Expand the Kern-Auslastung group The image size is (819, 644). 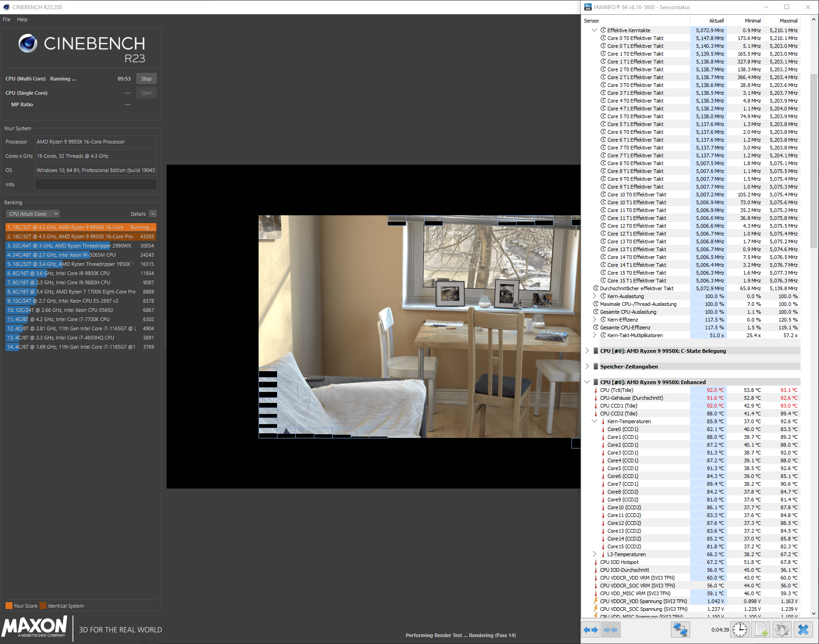594,296
